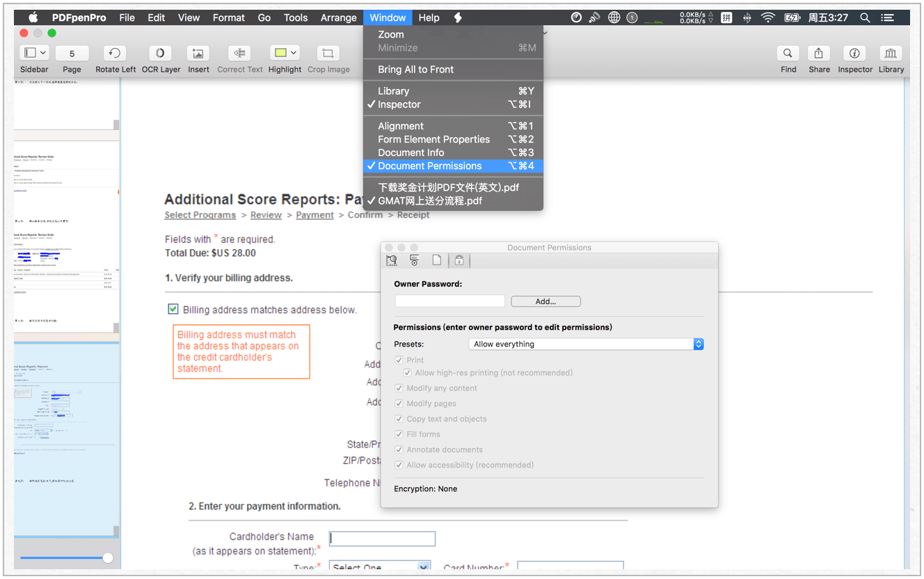
Task: Open the card Type 'Select One' dropdown
Action: click(x=380, y=567)
